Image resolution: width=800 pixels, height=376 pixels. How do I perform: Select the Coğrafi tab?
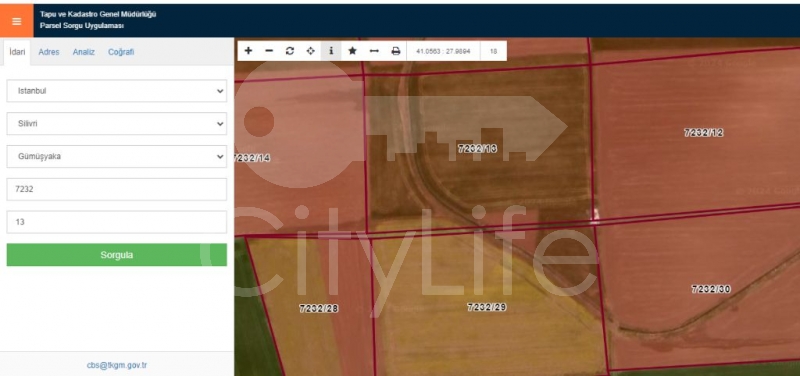121,52
